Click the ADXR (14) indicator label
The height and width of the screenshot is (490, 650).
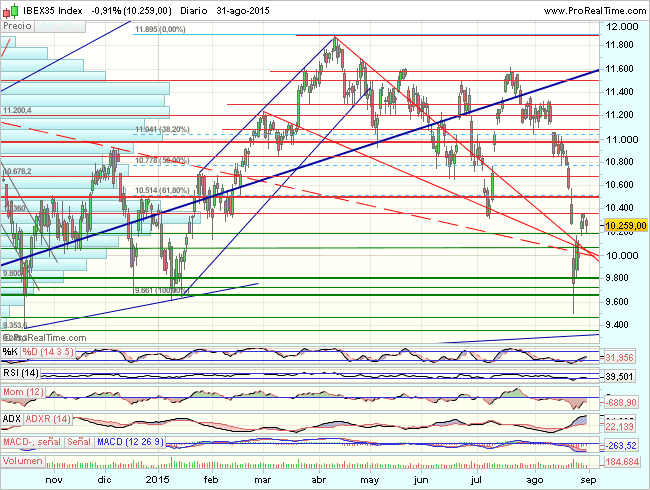click(48, 419)
